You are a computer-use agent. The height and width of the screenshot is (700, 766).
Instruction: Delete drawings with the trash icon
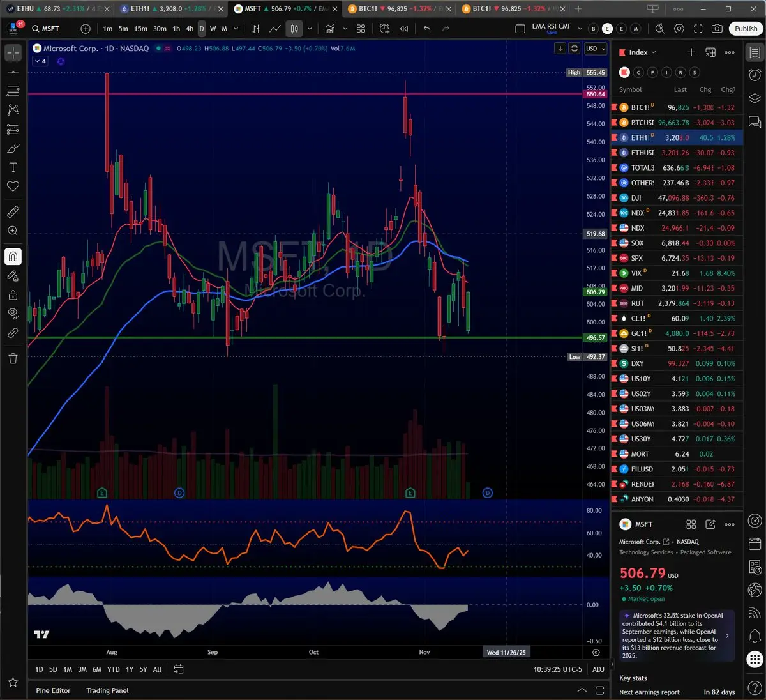(13, 358)
